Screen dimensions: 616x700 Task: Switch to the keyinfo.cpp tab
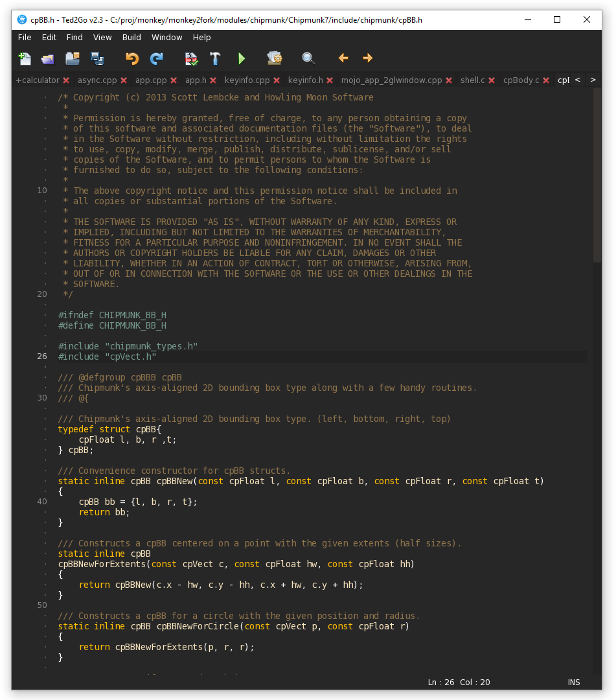pos(247,80)
